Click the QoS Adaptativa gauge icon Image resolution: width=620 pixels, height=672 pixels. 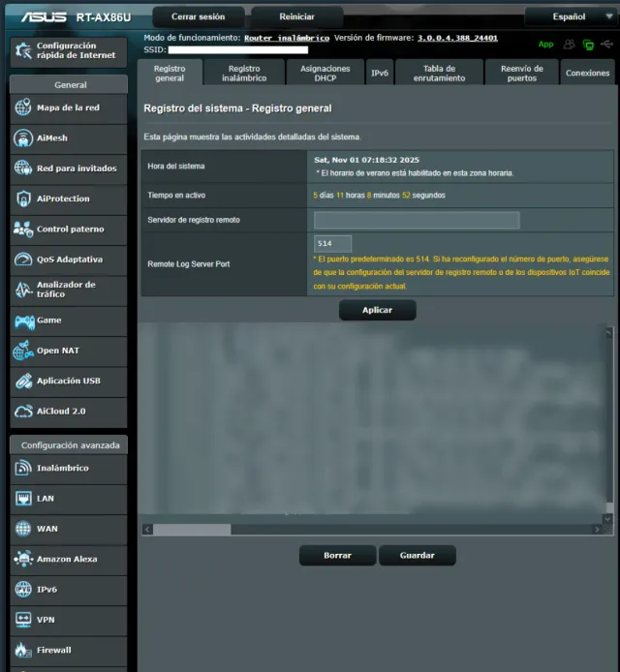coord(23,260)
